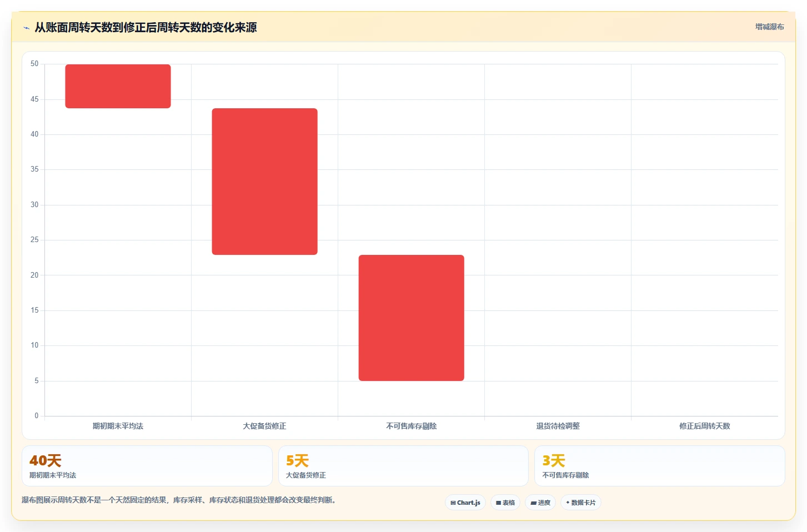Click the y-axis value 25

[x=34, y=240]
